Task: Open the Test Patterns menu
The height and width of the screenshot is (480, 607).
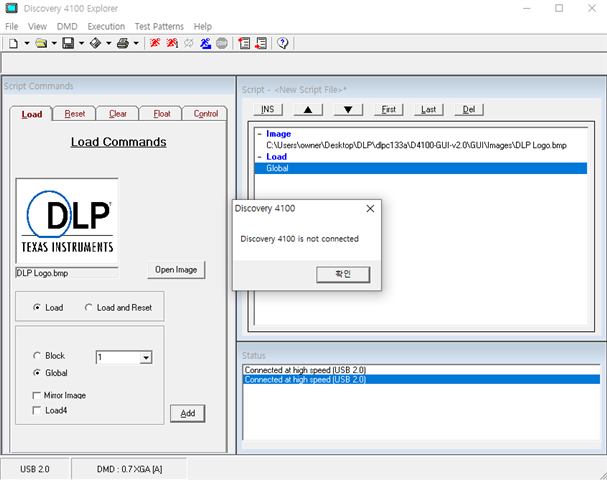Action: [159, 26]
